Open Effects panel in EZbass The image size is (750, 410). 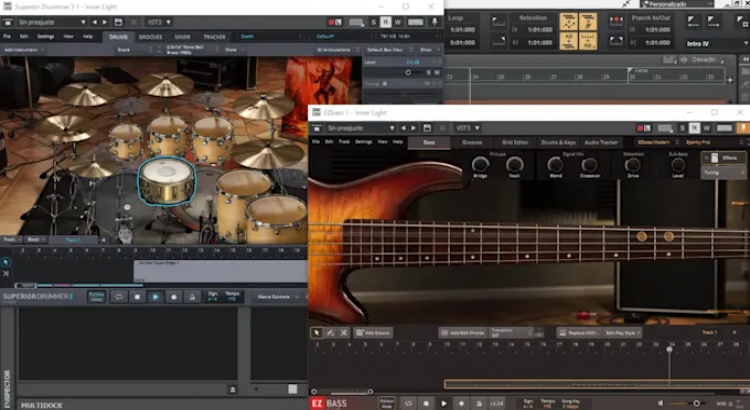point(724,158)
